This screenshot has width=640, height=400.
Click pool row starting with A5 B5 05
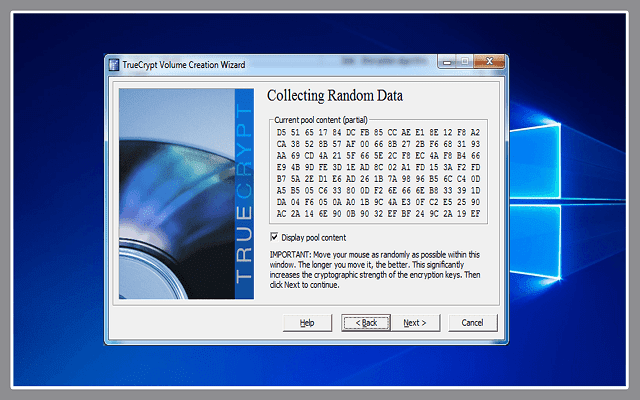[x=378, y=191]
